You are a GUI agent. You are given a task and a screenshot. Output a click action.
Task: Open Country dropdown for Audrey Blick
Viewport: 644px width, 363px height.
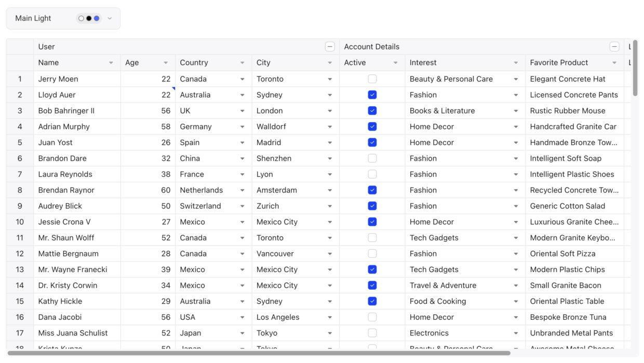click(243, 206)
